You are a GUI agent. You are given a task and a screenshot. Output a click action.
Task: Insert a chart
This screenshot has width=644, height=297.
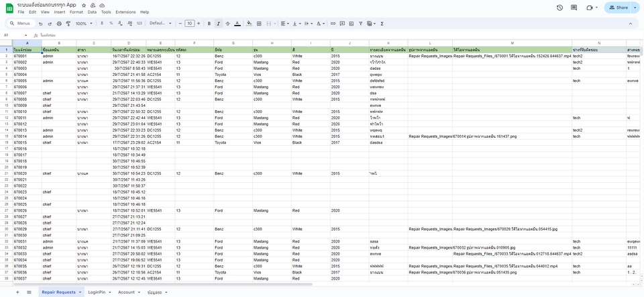tap(351, 24)
